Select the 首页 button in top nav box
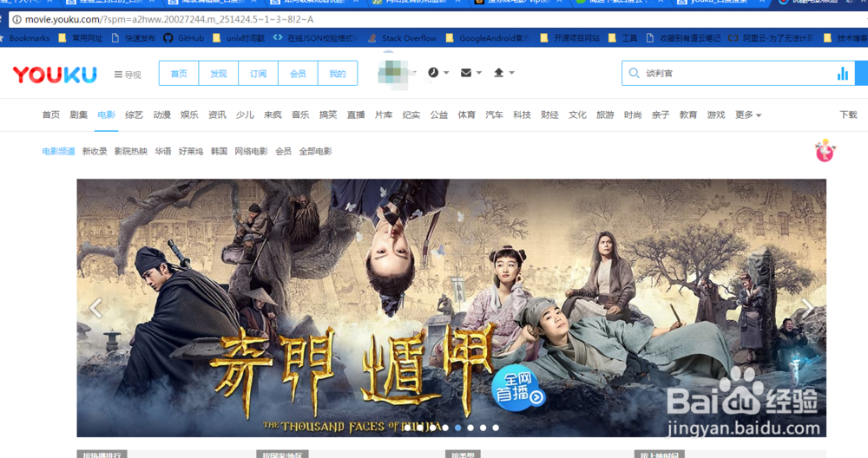Viewport: 868px width, 458px height. pyautogui.click(x=179, y=74)
